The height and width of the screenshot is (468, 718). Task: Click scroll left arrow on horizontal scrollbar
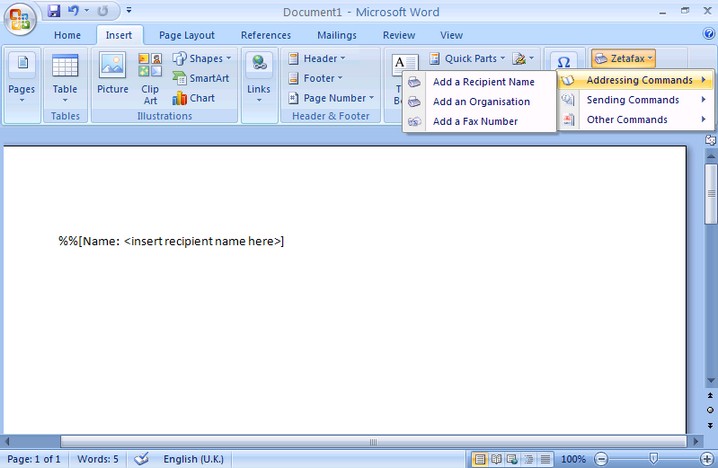point(6,442)
